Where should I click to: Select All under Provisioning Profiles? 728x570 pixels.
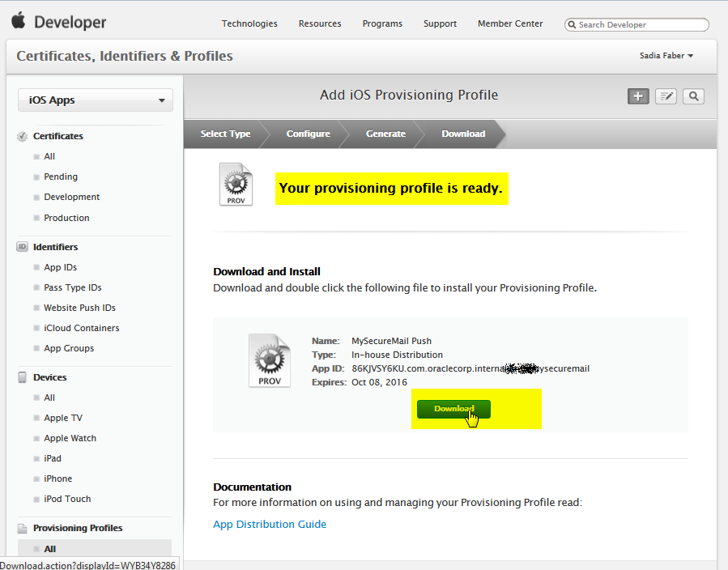point(95,548)
